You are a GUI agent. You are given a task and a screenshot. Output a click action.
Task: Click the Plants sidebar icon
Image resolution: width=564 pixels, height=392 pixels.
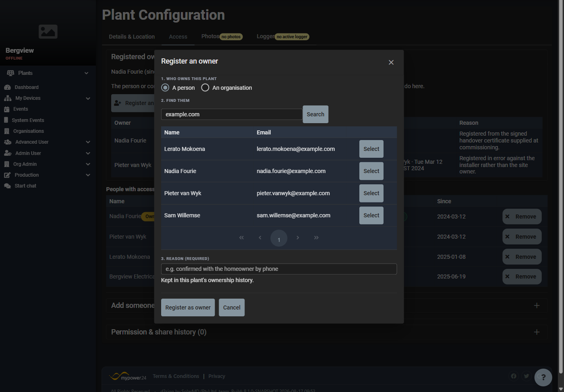click(10, 73)
